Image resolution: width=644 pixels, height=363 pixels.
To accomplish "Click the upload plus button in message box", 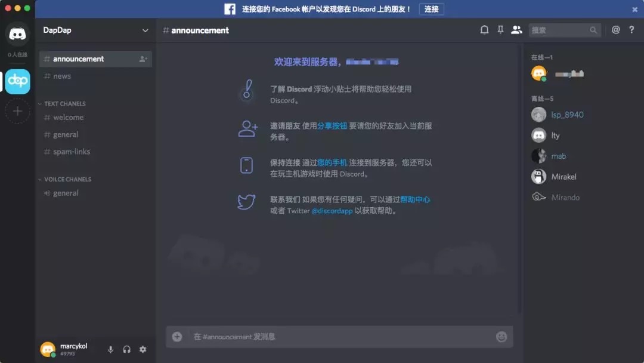I will [x=177, y=337].
